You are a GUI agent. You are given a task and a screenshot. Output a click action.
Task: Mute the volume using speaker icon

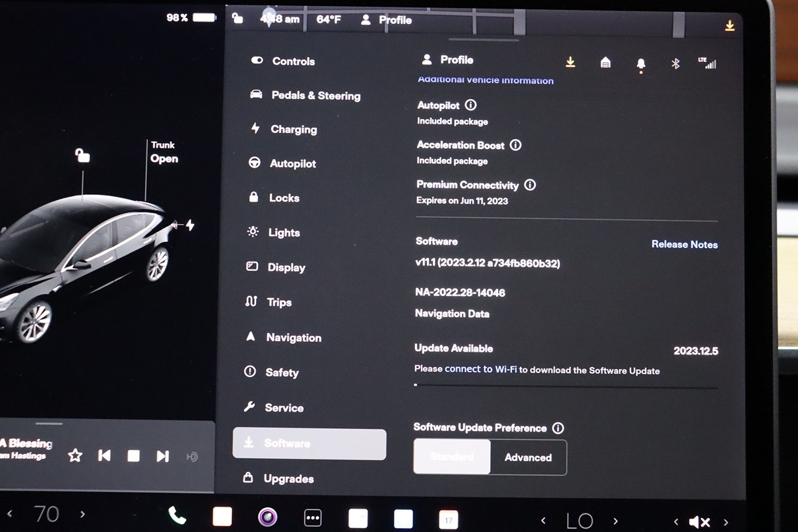[700, 522]
